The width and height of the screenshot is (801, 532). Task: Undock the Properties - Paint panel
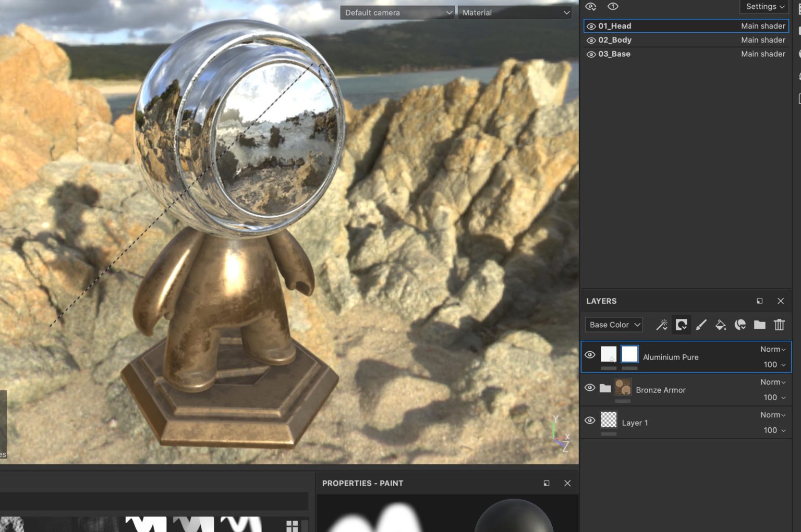[x=547, y=484]
